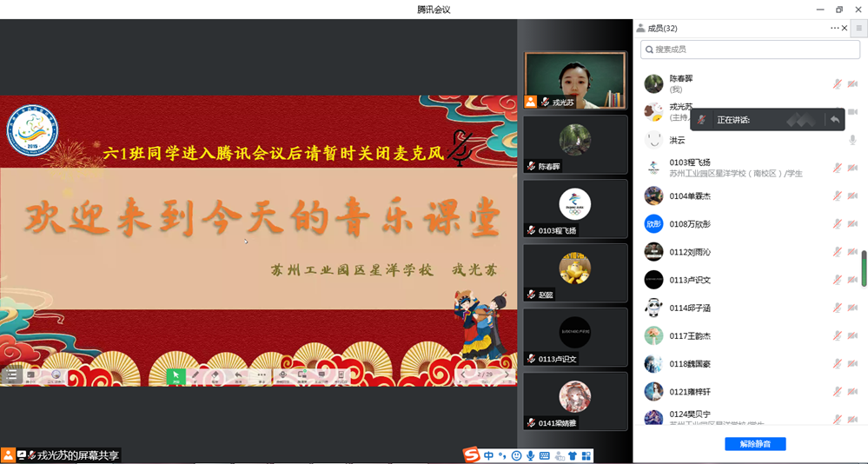This screenshot has width=868, height=464.
Task: Go to the previous slide arrow
Action: click(x=465, y=375)
